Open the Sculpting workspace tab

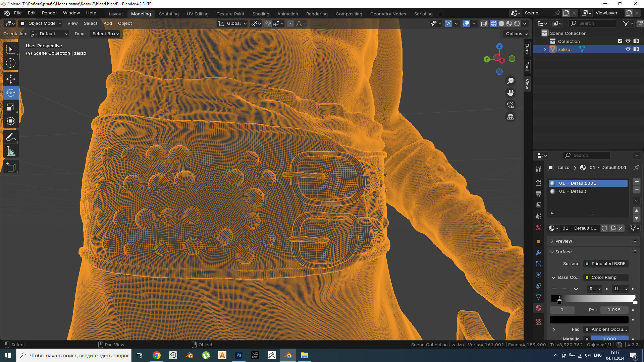tap(169, 14)
